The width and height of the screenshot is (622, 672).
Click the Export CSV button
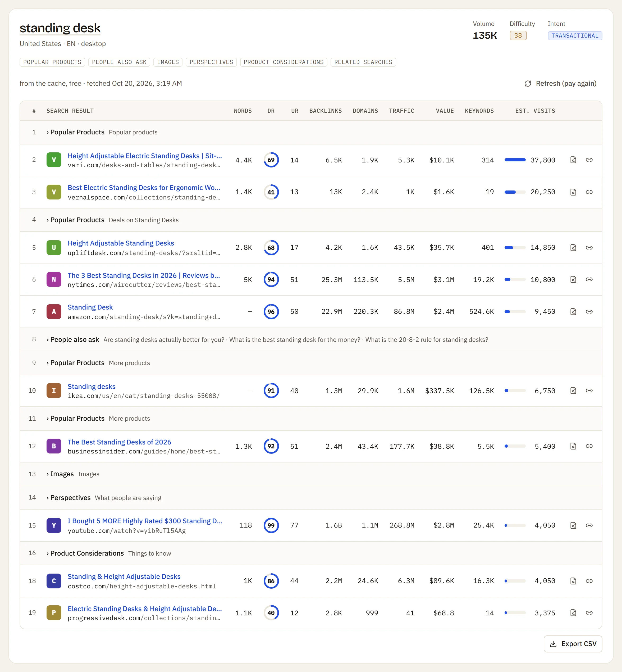tap(573, 644)
